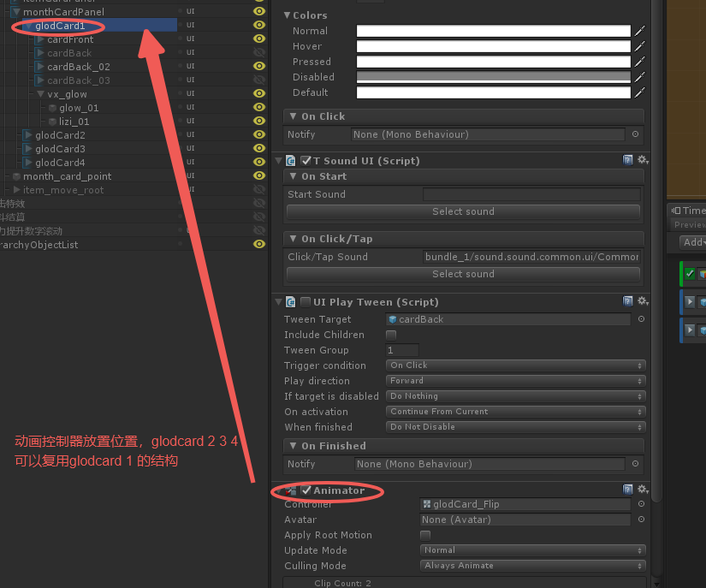
Task: Toggle visibility of cardBack_02
Action: point(259,66)
